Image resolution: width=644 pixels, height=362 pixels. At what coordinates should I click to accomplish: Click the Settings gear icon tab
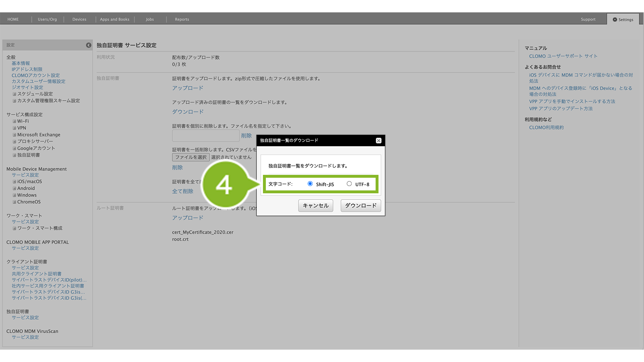coord(623,20)
